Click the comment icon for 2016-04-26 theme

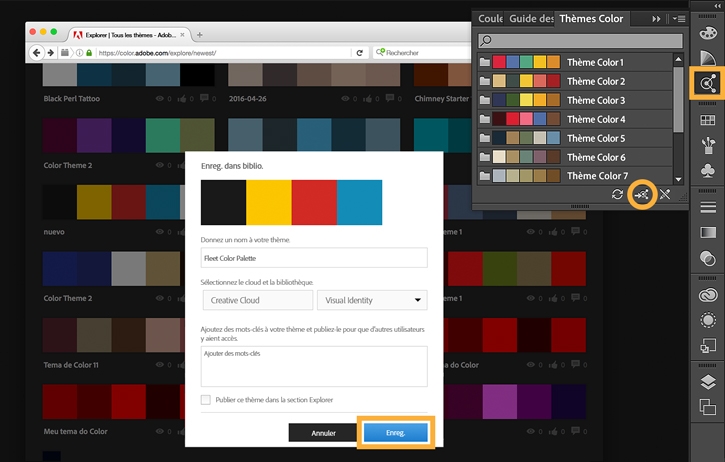click(390, 98)
